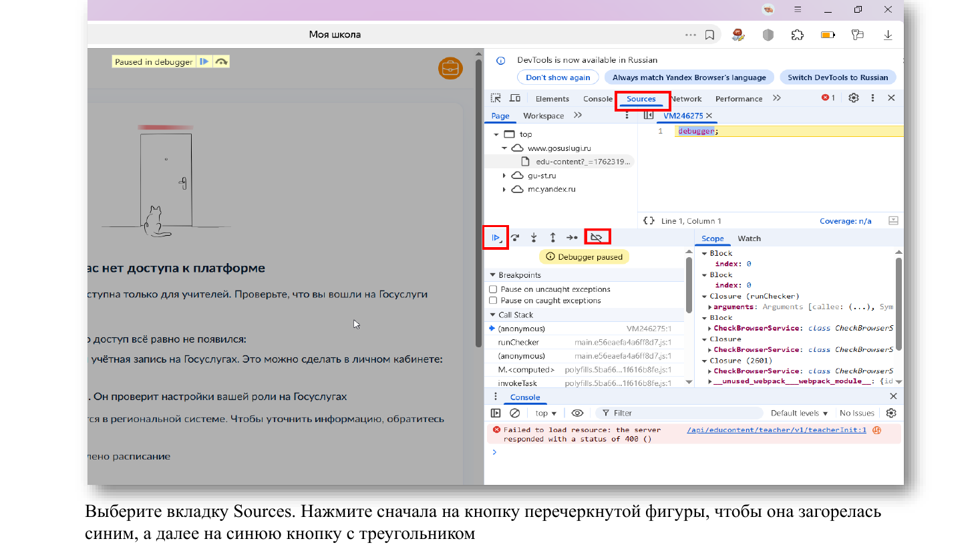
Task: Open the Default levels dropdown
Action: click(799, 413)
